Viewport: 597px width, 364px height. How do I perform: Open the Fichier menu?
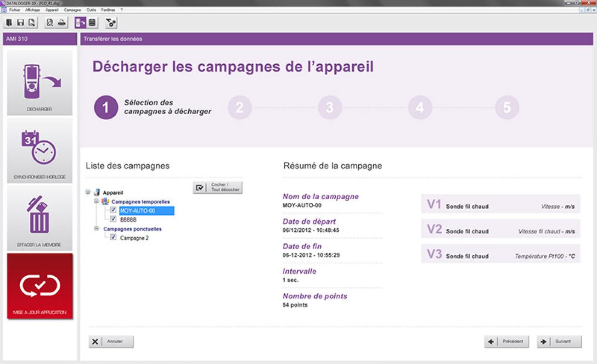tap(15, 10)
